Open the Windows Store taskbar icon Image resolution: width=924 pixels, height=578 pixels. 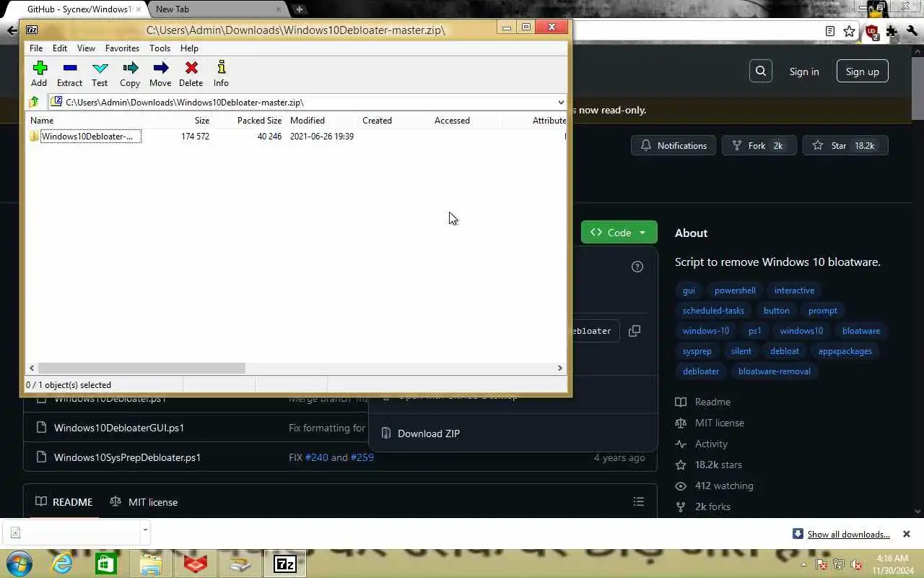[106, 564]
